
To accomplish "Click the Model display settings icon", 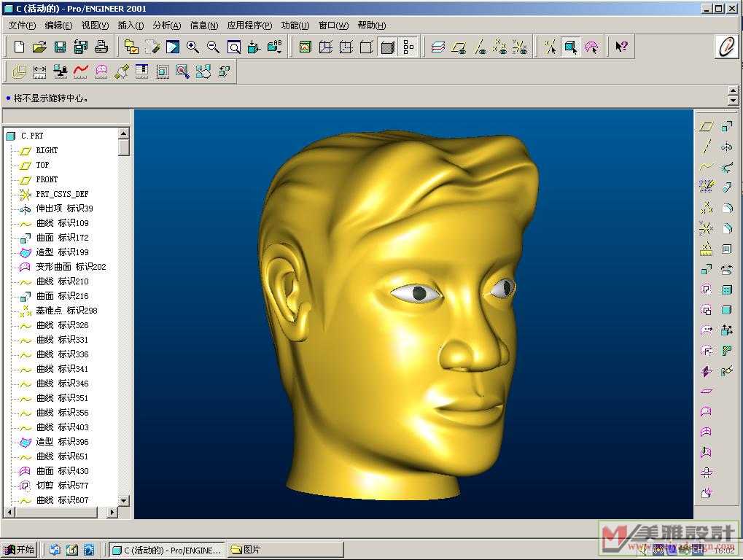I will tap(306, 47).
